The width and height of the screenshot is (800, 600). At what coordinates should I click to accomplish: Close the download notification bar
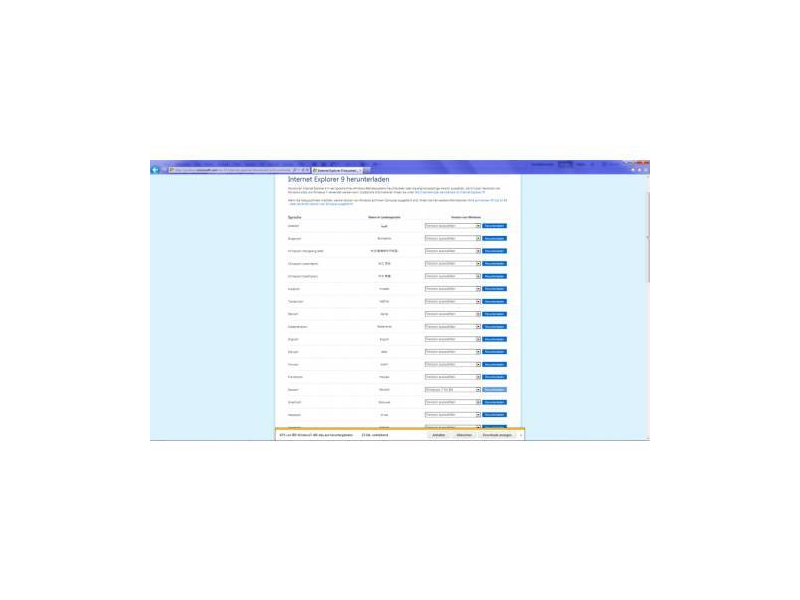tap(521, 435)
